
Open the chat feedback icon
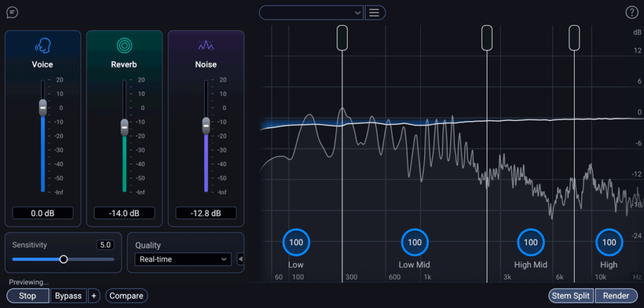12,13
